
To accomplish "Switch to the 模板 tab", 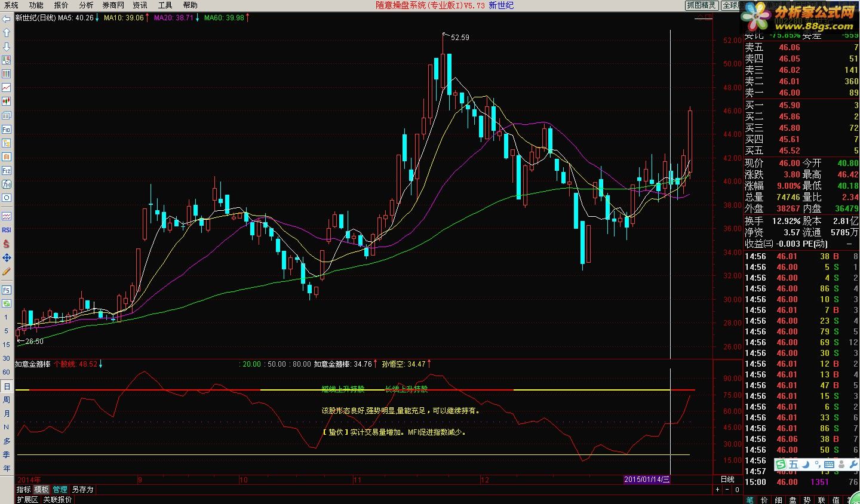I will [41, 489].
